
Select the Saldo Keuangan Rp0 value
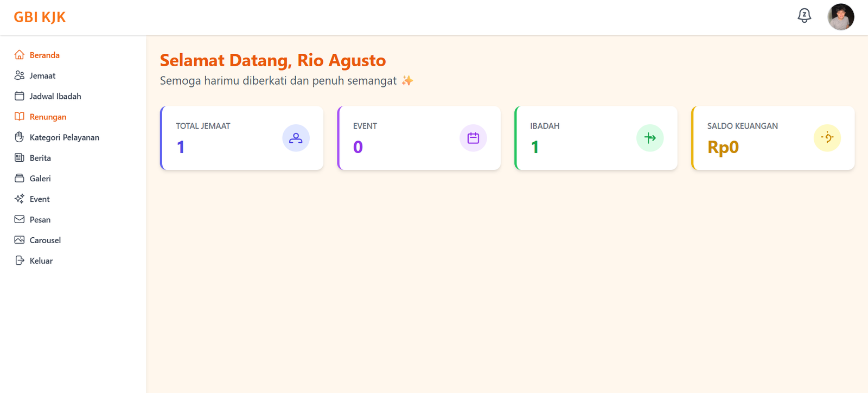(x=723, y=147)
